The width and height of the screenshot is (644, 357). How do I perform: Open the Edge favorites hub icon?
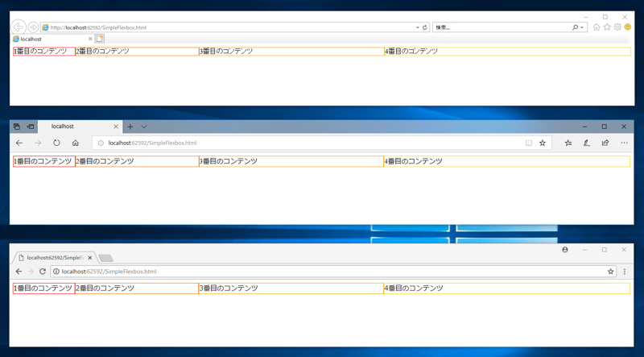tap(568, 143)
